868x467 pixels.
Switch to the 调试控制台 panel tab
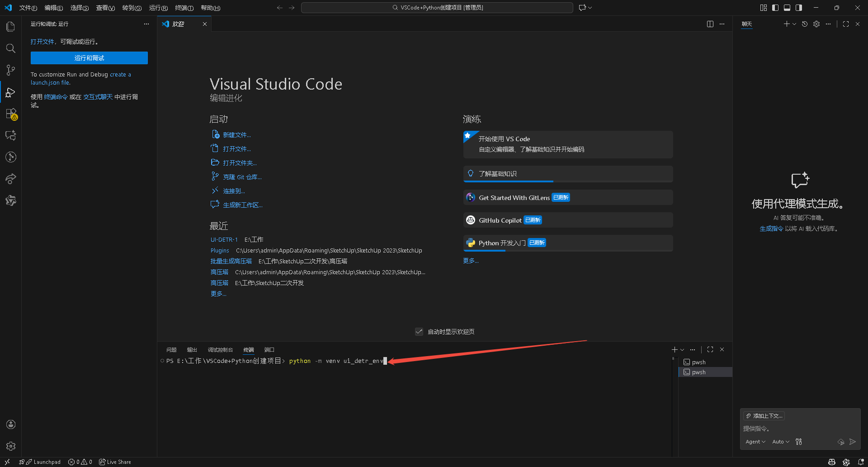220,350
